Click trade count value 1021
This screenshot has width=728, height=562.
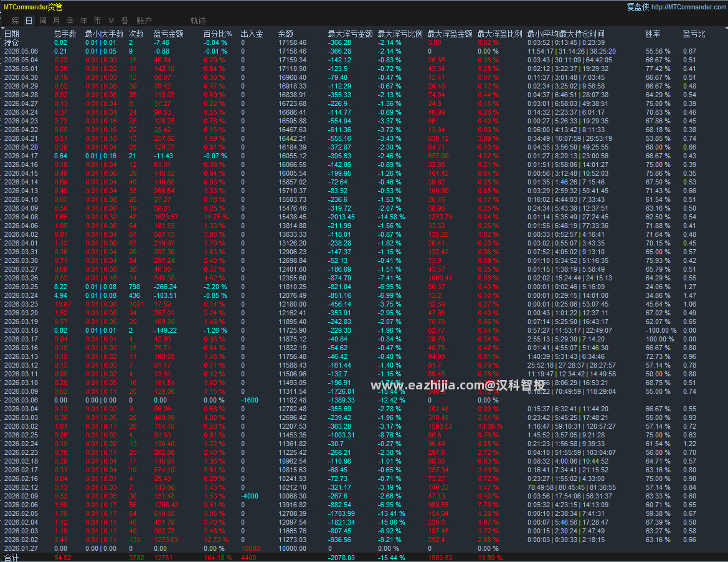point(136,304)
